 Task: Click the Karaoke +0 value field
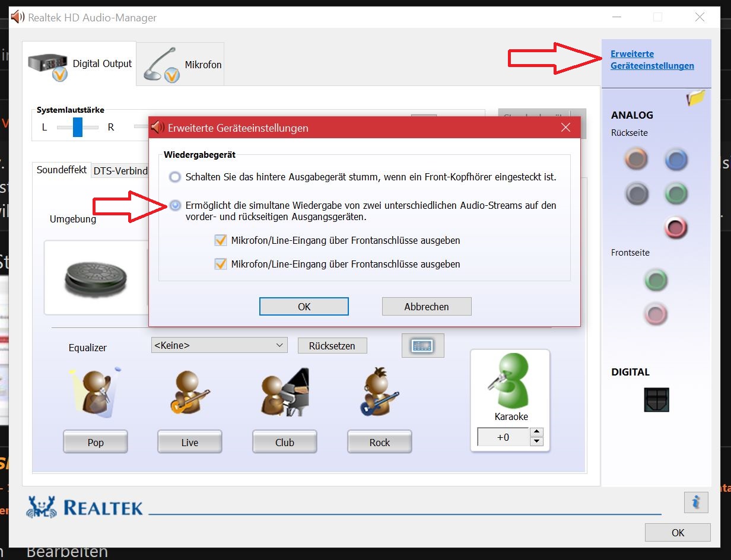click(x=503, y=437)
